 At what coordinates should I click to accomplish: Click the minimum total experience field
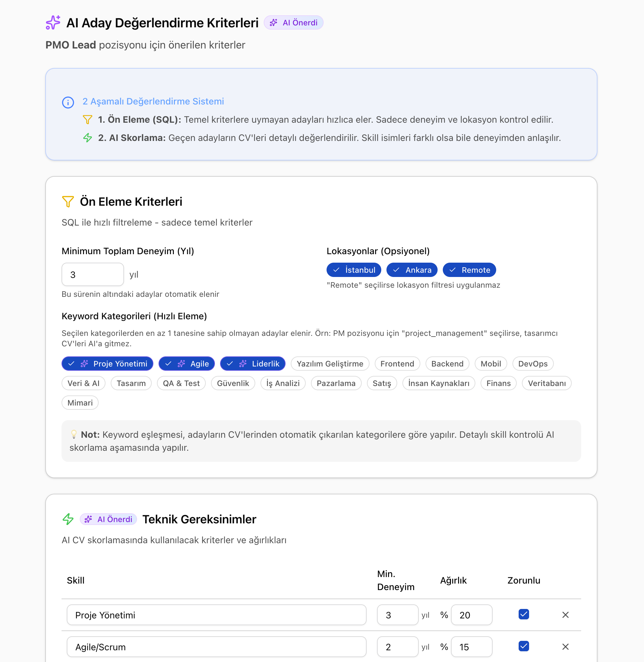pyautogui.click(x=92, y=274)
